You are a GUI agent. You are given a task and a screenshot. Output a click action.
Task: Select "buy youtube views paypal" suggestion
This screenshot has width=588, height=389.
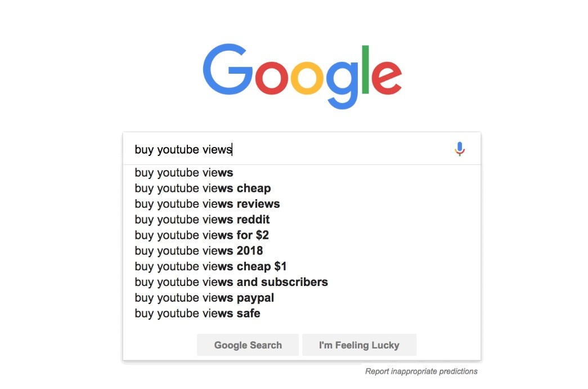tap(204, 298)
